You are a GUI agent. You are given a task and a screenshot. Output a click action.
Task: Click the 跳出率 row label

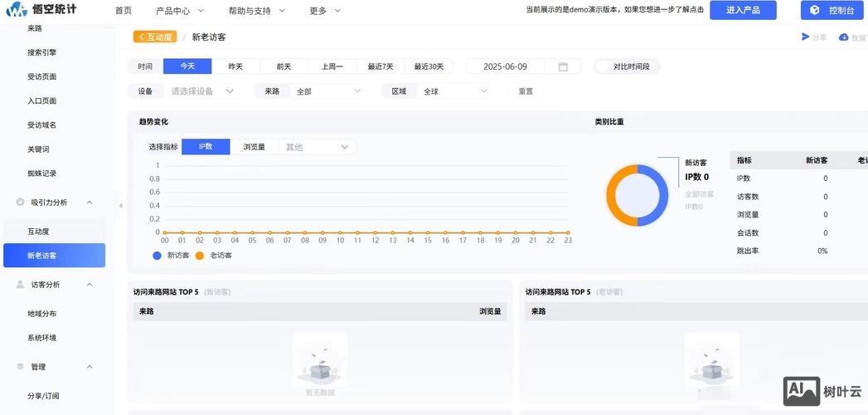(x=748, y=251)
